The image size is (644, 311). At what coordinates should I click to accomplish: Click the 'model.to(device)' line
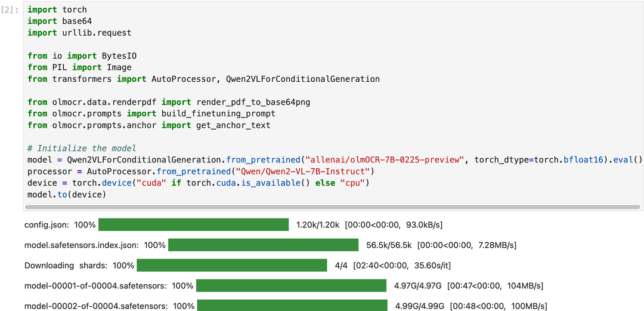67,194
